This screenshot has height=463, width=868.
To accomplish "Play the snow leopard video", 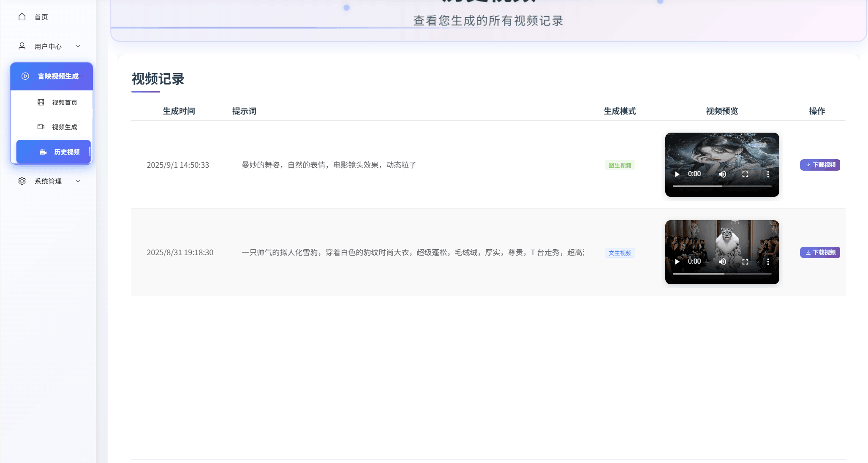I will pos(677,261).
